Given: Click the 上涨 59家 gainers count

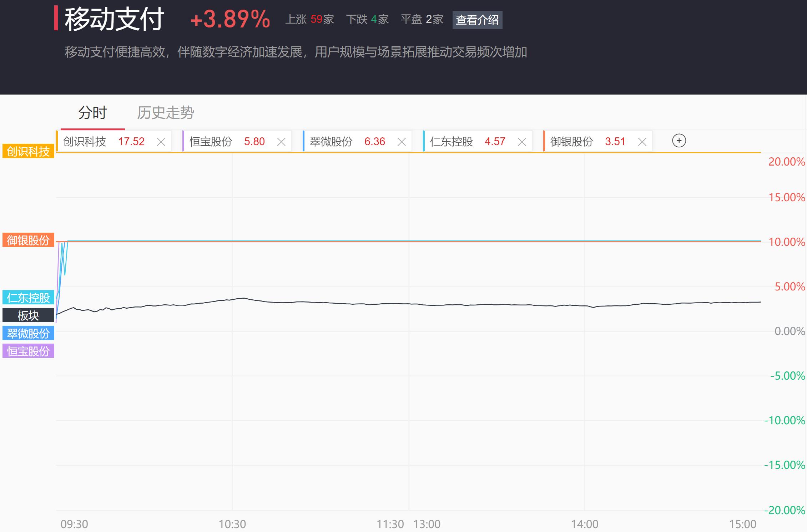Looking at the screenshot, I should tap(309, 19).
